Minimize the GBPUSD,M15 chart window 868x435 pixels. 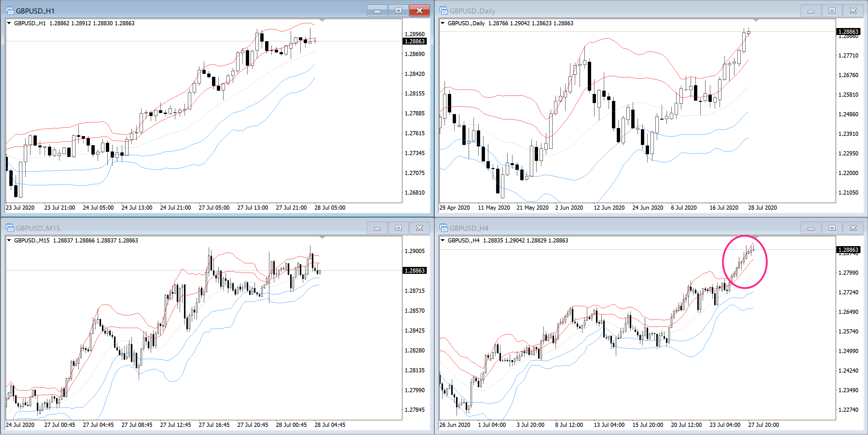[x=377, y=228]
